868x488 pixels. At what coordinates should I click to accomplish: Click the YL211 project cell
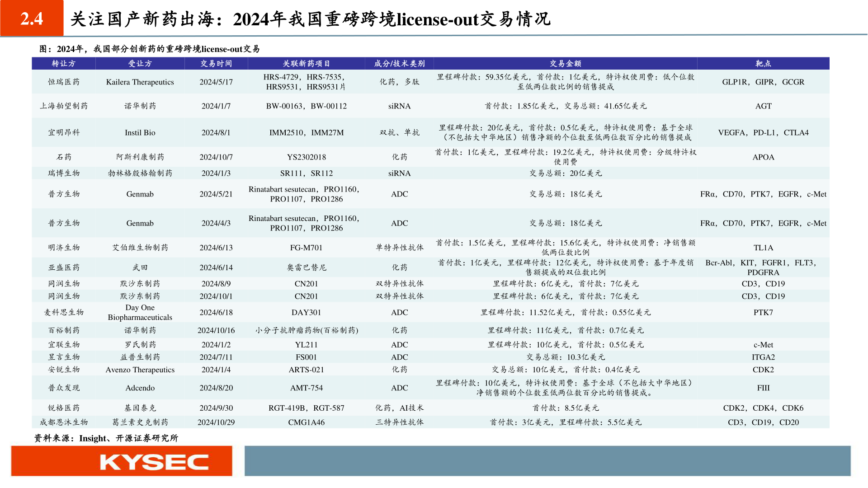tap(307, 344)
